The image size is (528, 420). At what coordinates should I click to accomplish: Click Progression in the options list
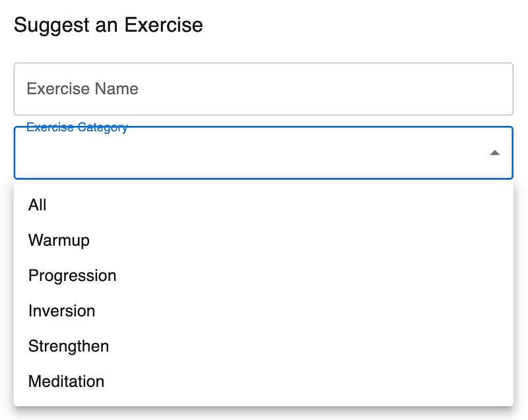72,276
